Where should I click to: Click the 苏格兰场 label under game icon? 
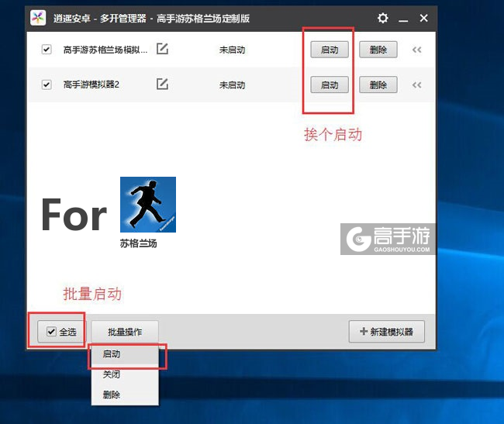(139, 243)
